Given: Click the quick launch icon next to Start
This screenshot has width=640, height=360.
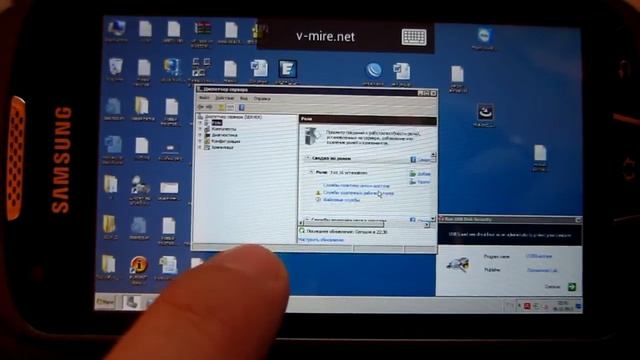Looking at the screenshot, I should pos(131,303).
